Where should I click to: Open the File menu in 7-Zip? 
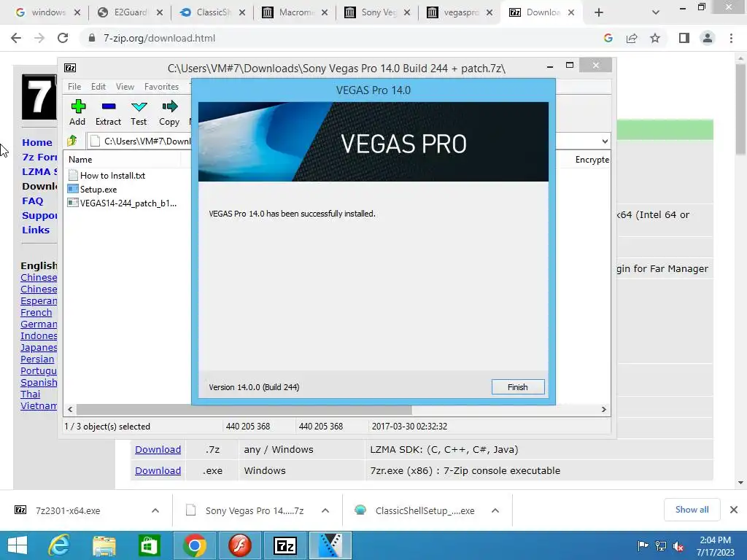coord(74,87)
